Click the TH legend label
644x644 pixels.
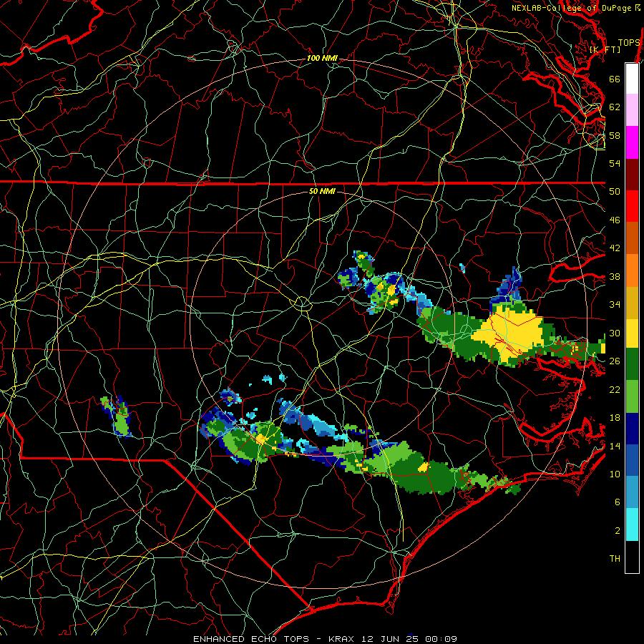point(615,559)
